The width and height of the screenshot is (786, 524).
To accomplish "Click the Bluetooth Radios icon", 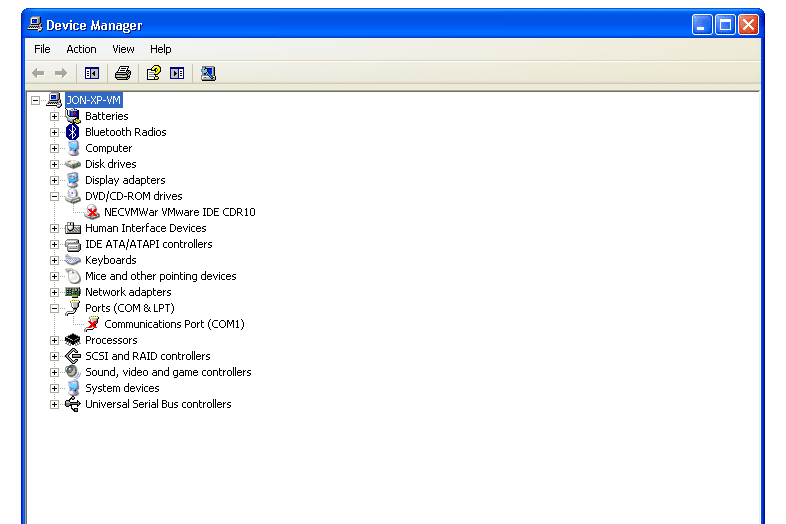I will coord(73,132).
